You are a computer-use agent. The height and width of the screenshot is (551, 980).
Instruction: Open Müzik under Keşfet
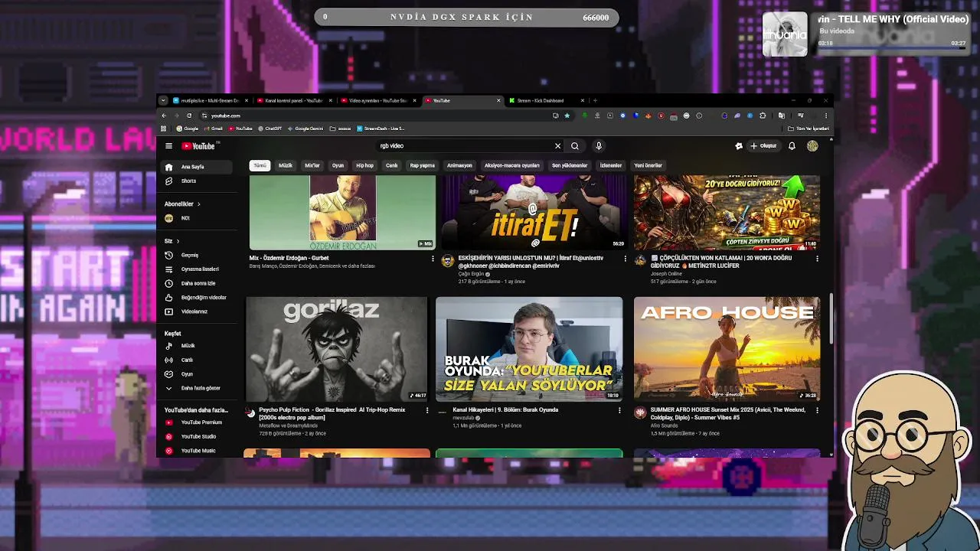(x=198, y=346)
